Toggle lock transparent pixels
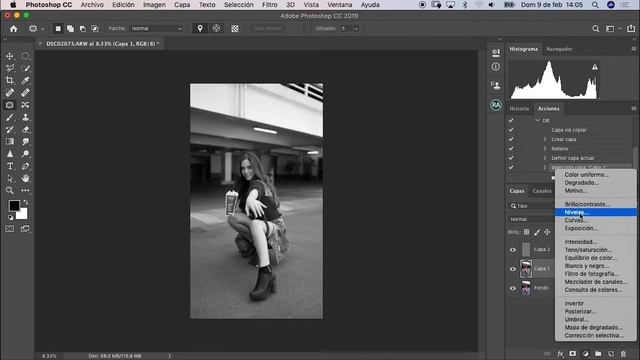Viewport: 640px width, 360px height. [x=527, y=232]
